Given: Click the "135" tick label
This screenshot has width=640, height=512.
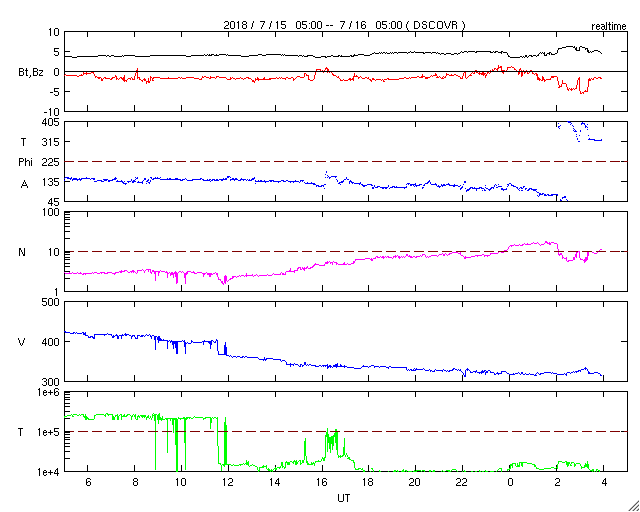Looking at the screenshot, I should click(x=51, y=182).
